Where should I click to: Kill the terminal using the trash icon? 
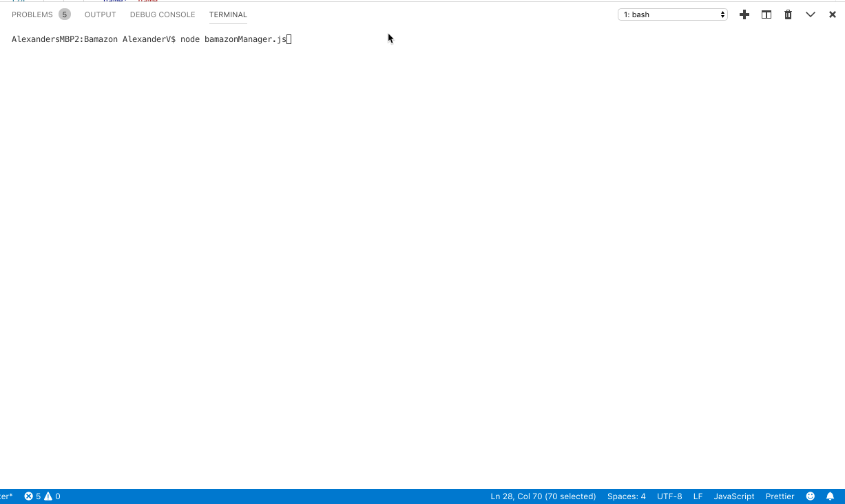(789, 14)
